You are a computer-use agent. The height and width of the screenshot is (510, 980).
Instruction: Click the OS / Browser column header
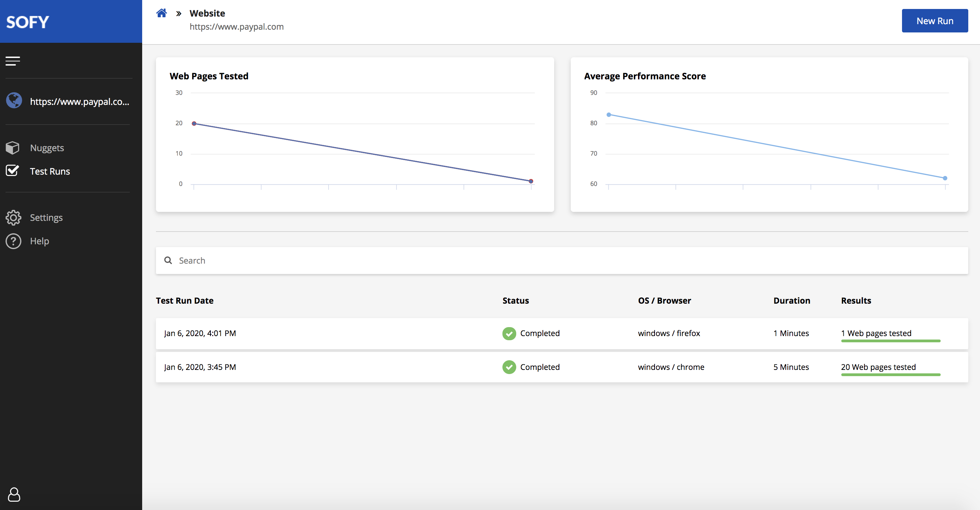point(664,301)
